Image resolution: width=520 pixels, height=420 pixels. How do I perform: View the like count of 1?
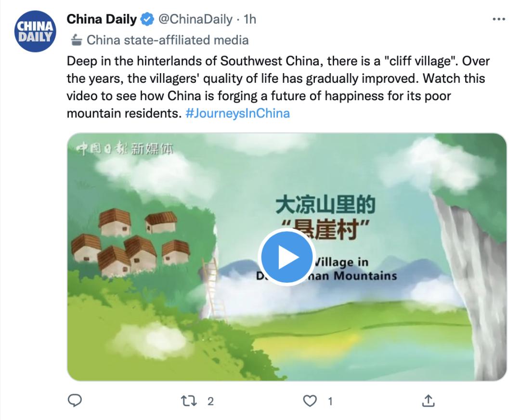coord(330,401)
